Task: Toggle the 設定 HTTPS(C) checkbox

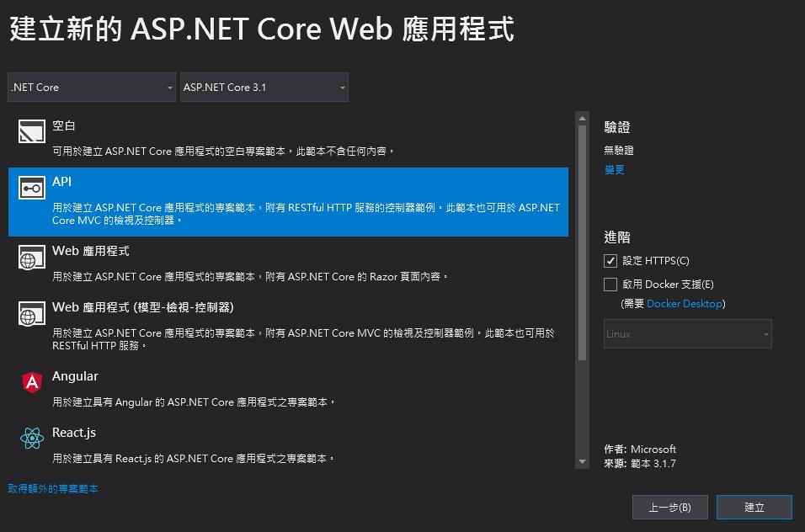Action: tap(610, 261)
